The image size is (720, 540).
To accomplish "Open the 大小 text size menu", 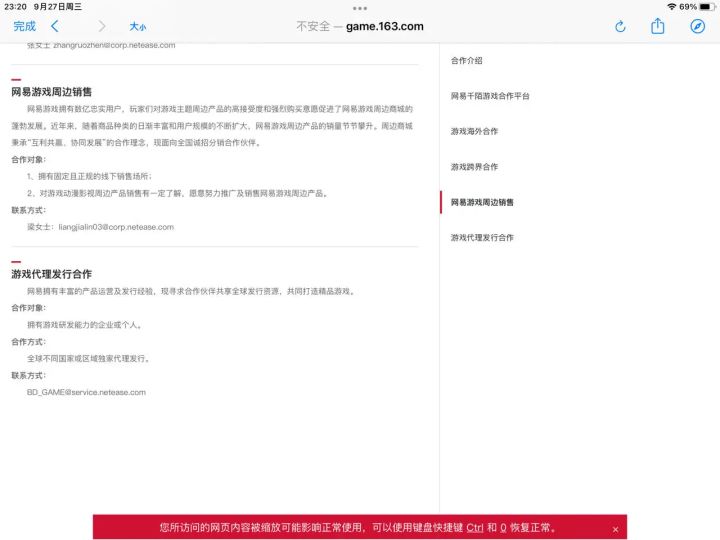I will (137, 26).
